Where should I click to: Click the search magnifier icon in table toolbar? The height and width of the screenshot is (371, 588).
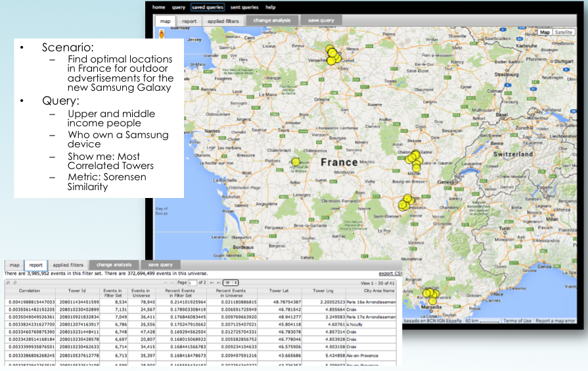(9, 283)
